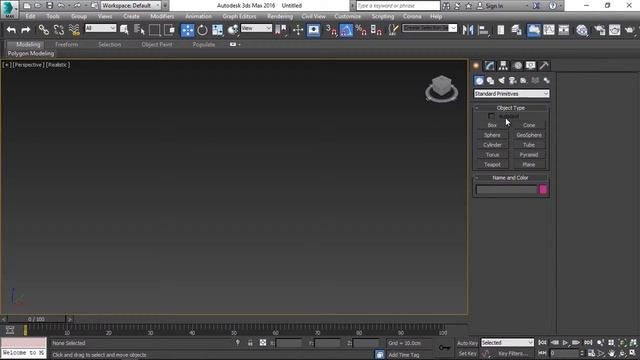Play the animation
640x360 pixels.
pyautogui.click(x=565, y=342)
